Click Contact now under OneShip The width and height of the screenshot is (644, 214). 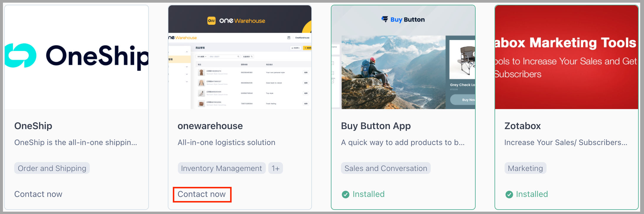click(x=38, y=194)
